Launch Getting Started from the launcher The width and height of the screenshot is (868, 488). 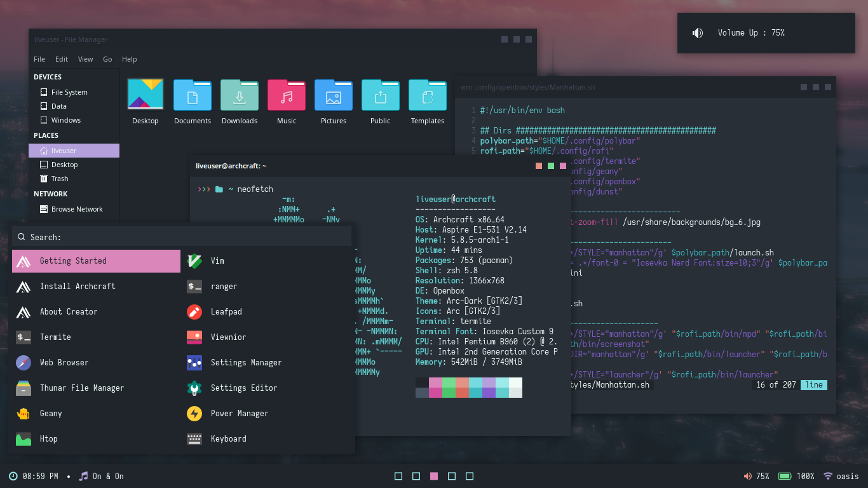97,261
